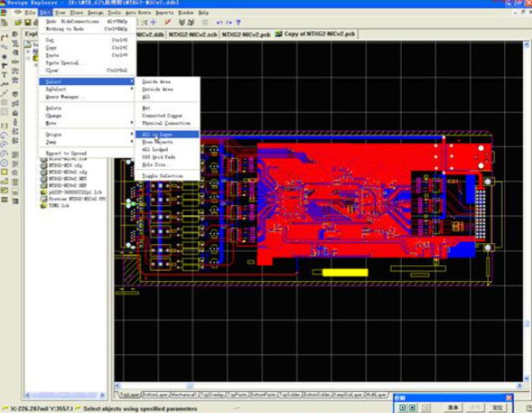Click 'Query Manager...' in Edit menu
The width and height of the screenshot is (532, 413).
click(65, 97)
